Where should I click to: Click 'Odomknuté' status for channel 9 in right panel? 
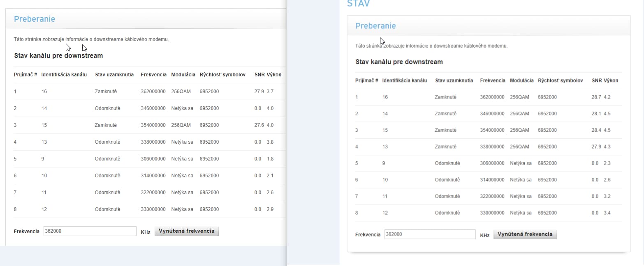click(447, 163)
